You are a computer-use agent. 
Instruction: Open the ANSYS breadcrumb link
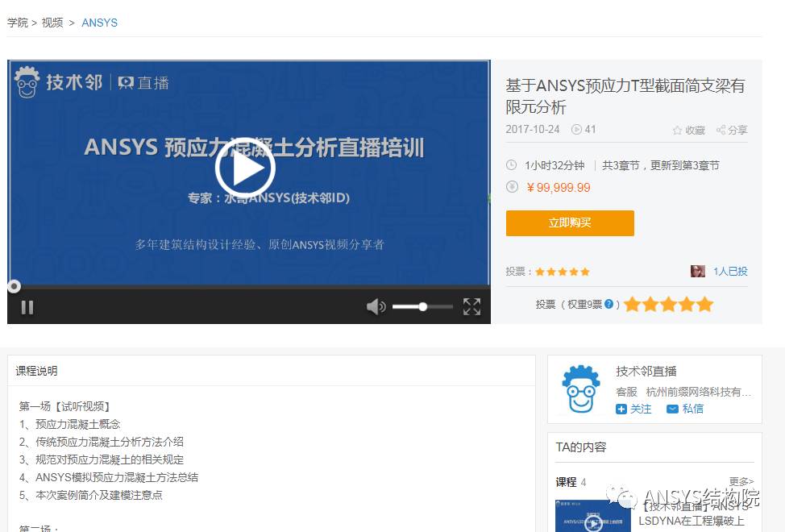click(x=100, y=23)
